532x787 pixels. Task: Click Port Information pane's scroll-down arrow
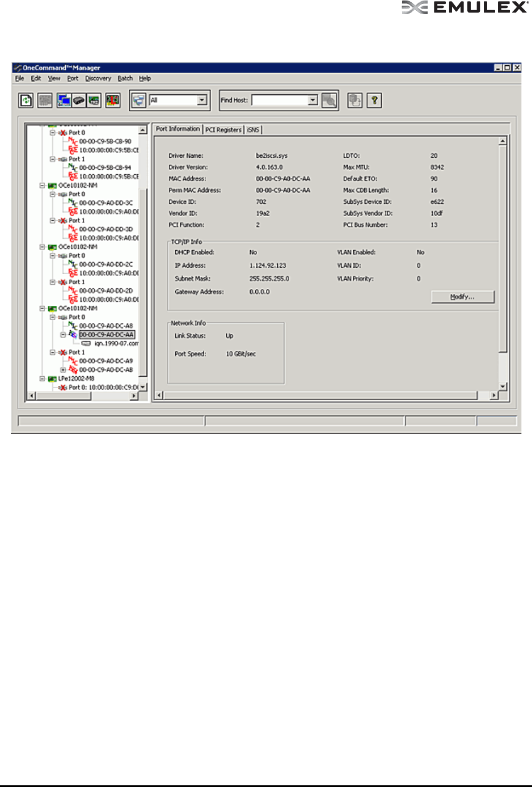pos(503,387)
